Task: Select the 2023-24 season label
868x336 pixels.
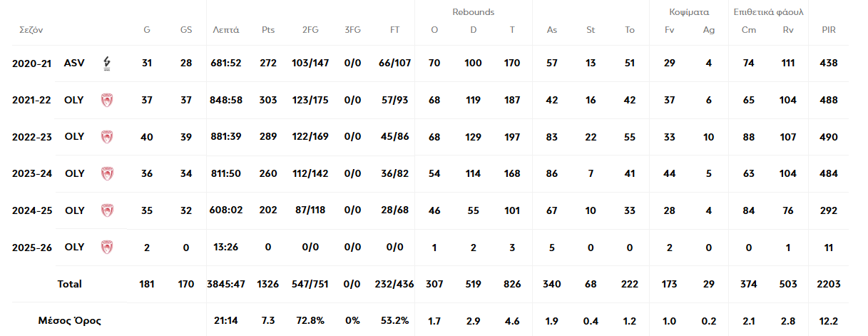Action: 32,173
